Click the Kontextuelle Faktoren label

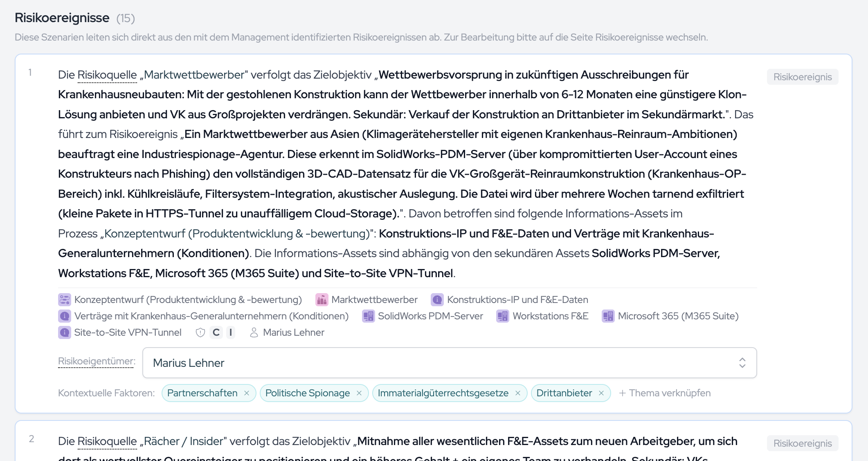(x=106, y=393)
